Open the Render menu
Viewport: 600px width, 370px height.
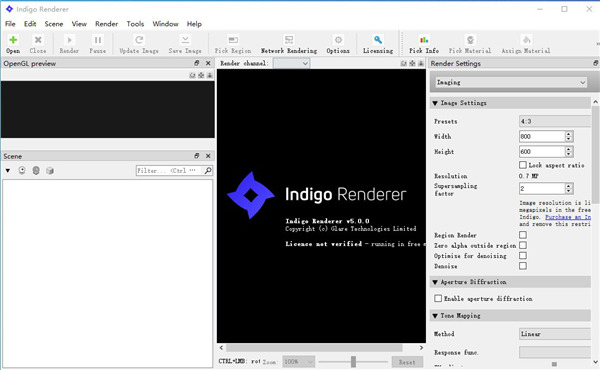pyautogui.click(x=106, y=24)
